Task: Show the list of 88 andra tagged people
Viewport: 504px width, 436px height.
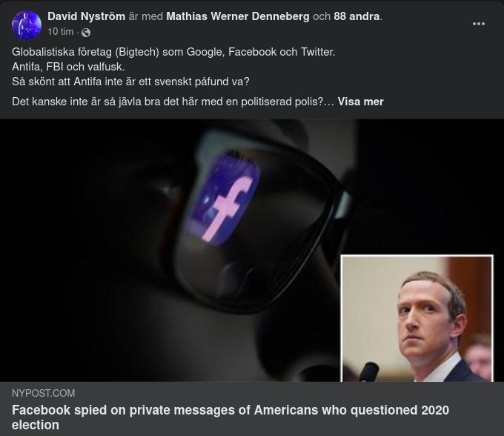Action: (x=357, y=16)
